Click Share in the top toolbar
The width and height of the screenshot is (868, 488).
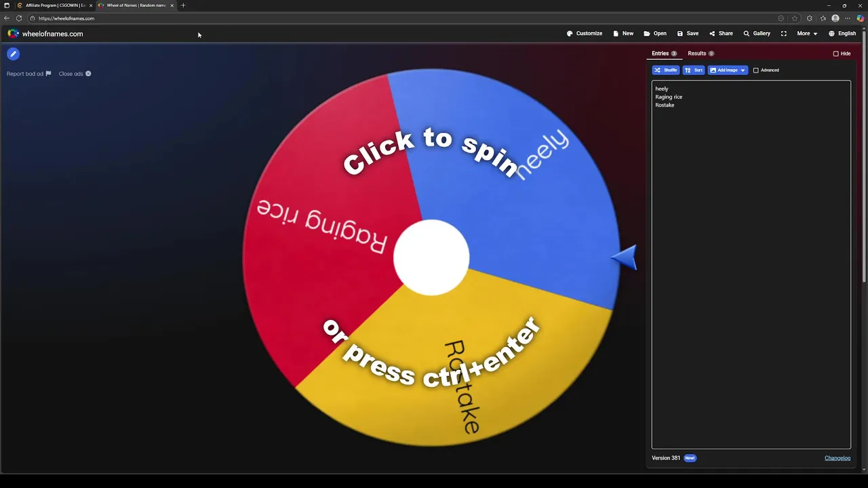tap(721, 33)
